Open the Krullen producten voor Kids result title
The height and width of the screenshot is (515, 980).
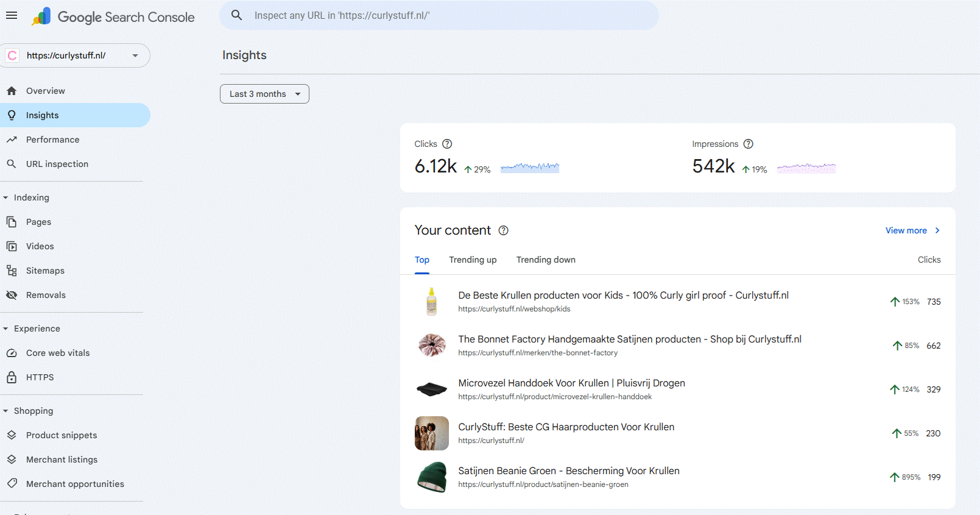[x=623, y=295]
